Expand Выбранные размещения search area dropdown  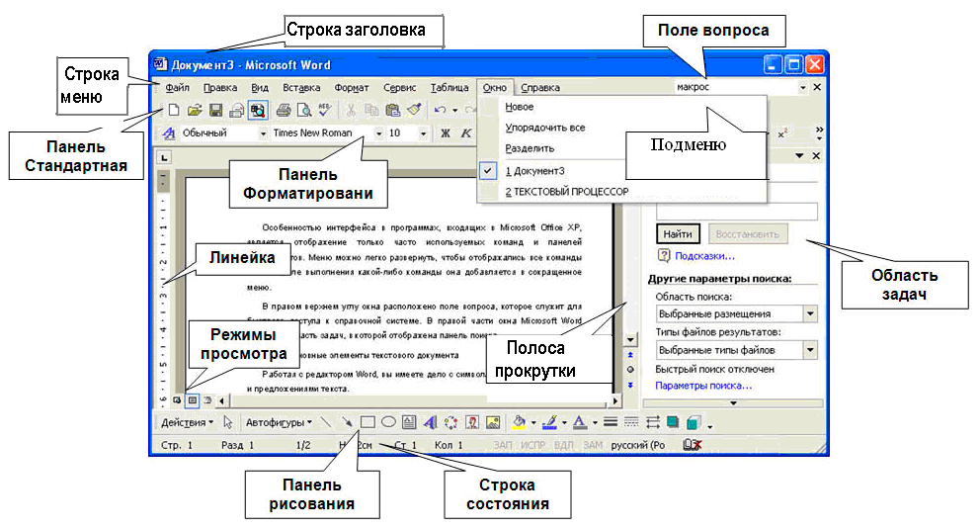point(810,313)
